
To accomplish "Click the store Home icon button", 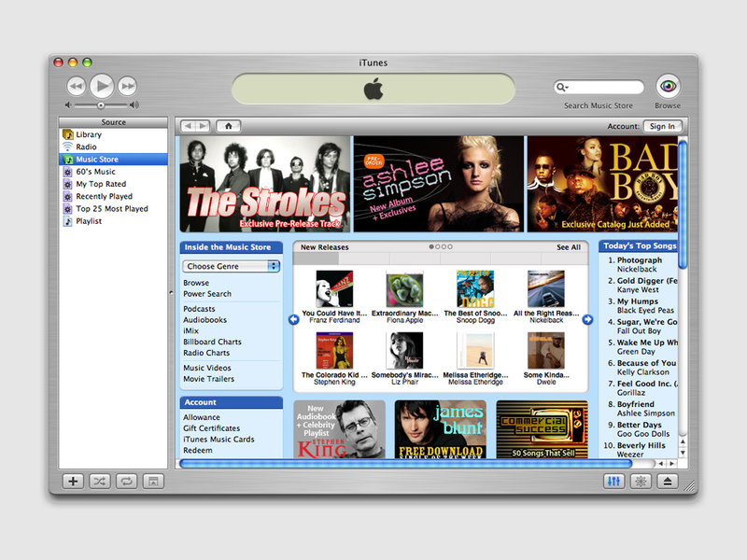I will click(229, 126).
